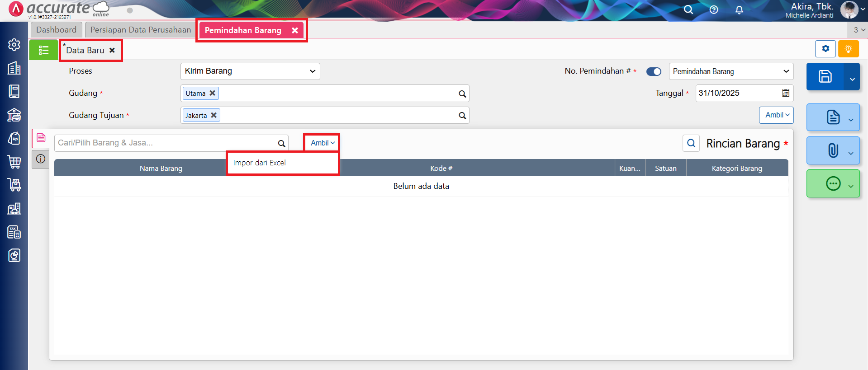Open the calendar icon beside Tanggal
Image resolution: width=868 pixels, height=370 pixels.
pos(786,93)
